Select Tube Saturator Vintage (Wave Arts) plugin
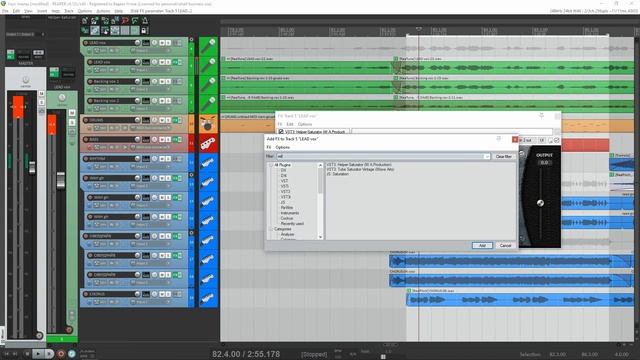 point(360,169)
